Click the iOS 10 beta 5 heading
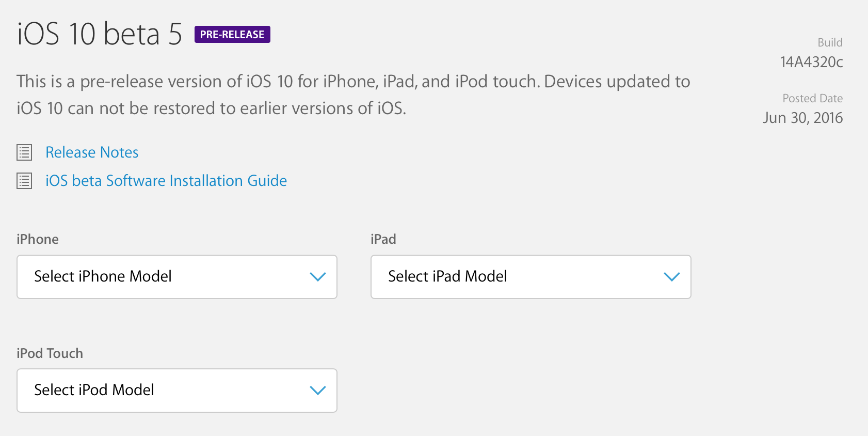Image resolution: width=868 pixels, height=436 pixels. click(100, 34)
